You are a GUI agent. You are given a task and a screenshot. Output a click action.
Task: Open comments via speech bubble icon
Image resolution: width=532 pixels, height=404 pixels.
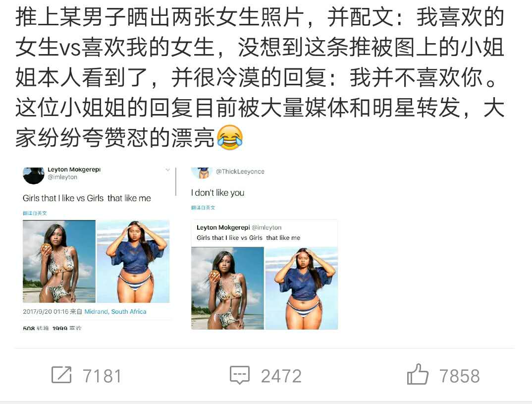point(240,375)
